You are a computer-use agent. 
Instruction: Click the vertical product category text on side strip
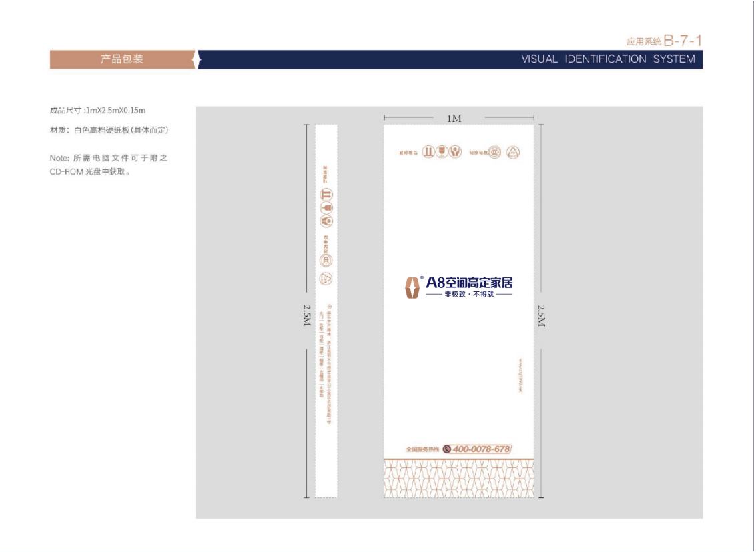[x=321, y=353]
